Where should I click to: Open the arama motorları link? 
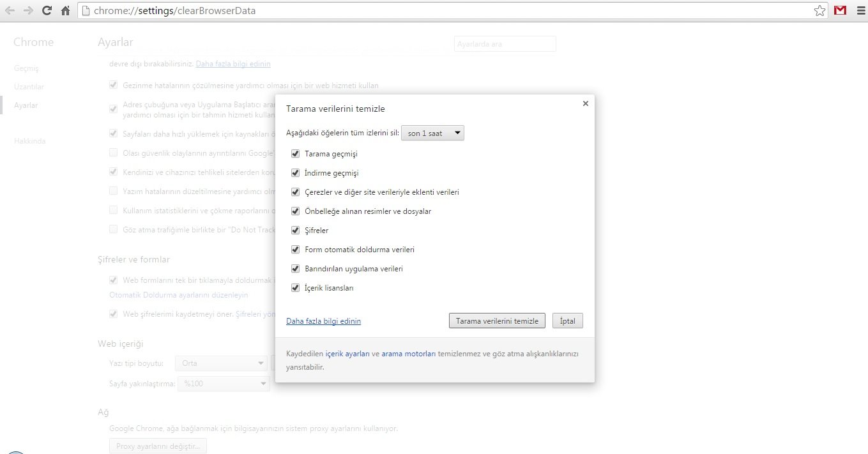click(408, 354)
